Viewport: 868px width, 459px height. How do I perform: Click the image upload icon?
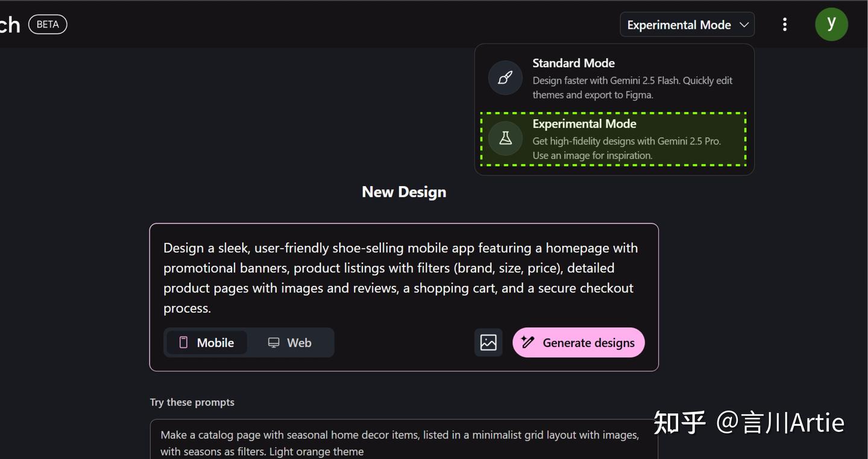[488, 342]
